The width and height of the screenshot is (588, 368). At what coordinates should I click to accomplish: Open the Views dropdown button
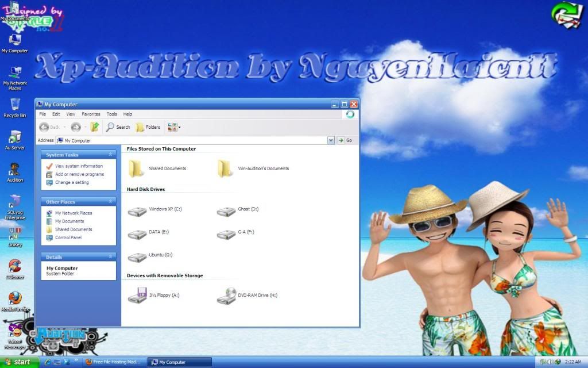tap(174, 127)
